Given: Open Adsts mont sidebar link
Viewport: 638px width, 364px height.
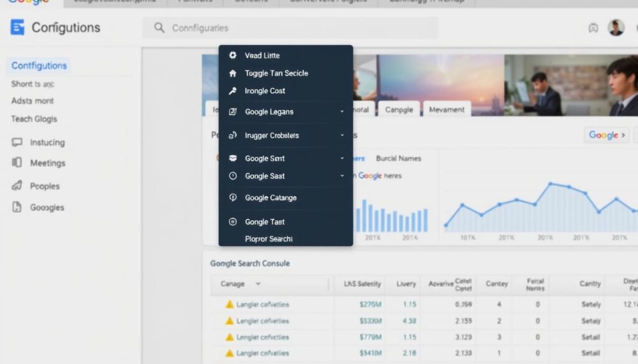Looking at the screenshot, I should point(32,101).
